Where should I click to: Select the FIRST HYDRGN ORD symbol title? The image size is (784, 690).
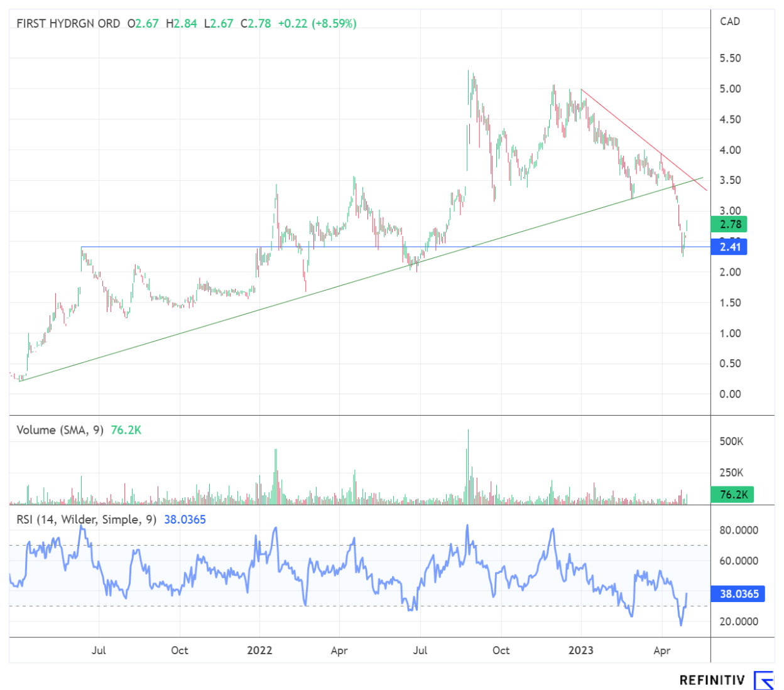(x=68, y=24)
